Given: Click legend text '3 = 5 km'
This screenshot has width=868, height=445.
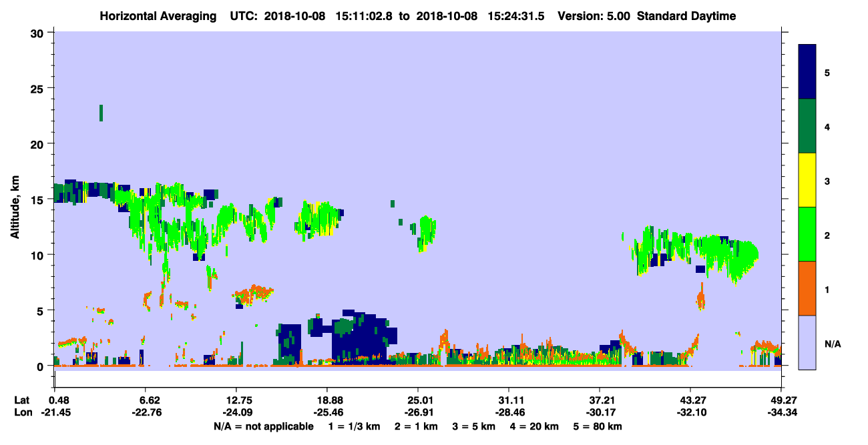Looking at the screenshot, I should [474, 426].
